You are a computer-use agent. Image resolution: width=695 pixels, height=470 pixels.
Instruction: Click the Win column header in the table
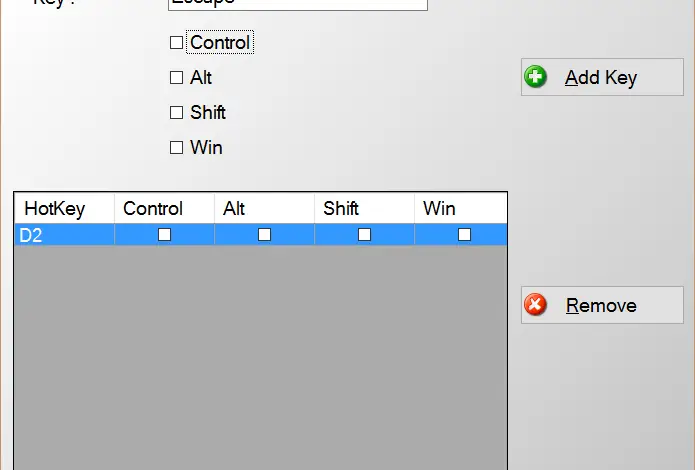click(460, 209)
